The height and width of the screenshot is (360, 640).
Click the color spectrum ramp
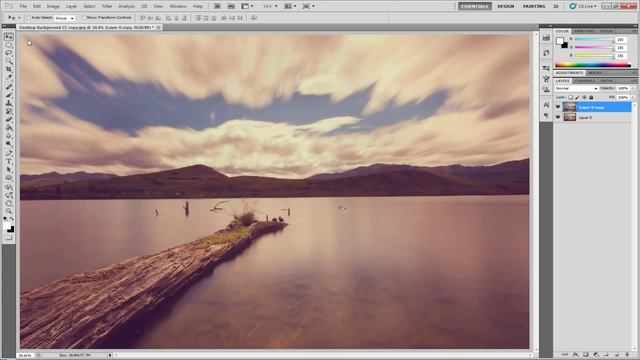[x=593, y=65]
